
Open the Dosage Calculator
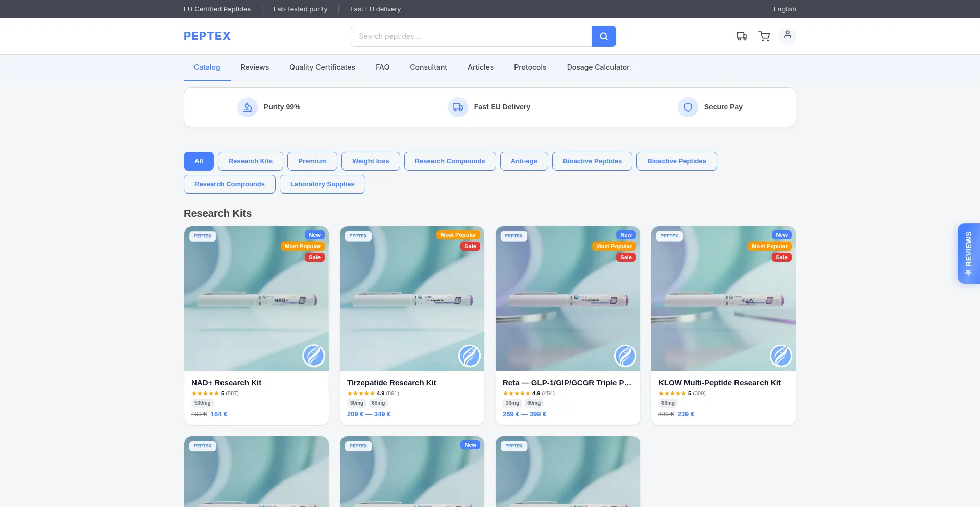point(598,67)
